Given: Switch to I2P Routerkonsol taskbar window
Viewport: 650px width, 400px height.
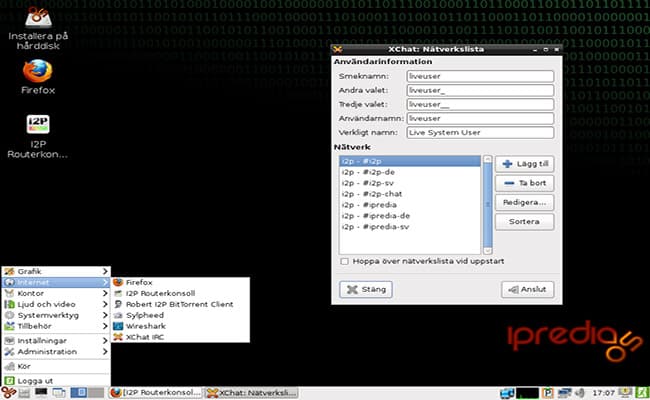Looking at the screenshot, I should [155, 393].
